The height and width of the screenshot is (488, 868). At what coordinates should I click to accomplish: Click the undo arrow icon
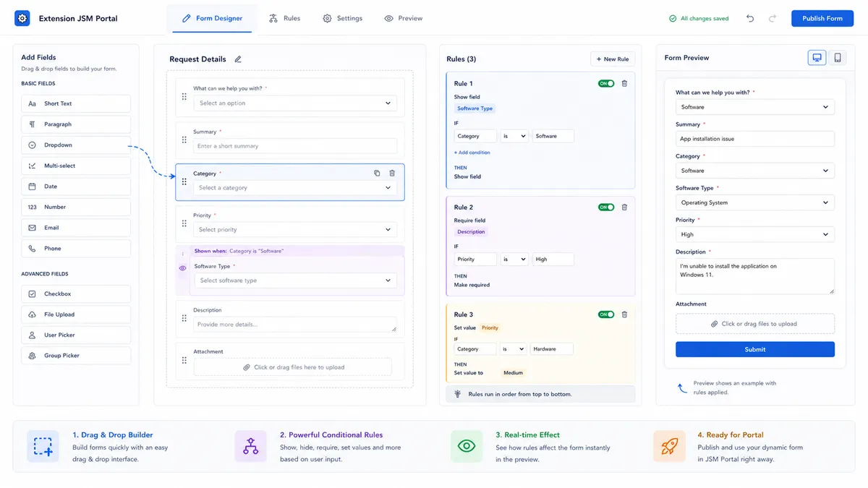750,18
